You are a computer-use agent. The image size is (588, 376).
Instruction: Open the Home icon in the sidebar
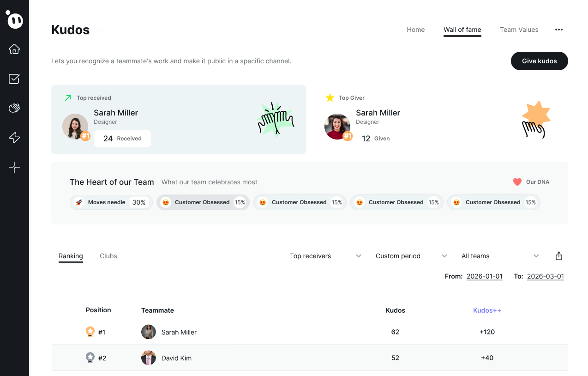tap(14, 49)
